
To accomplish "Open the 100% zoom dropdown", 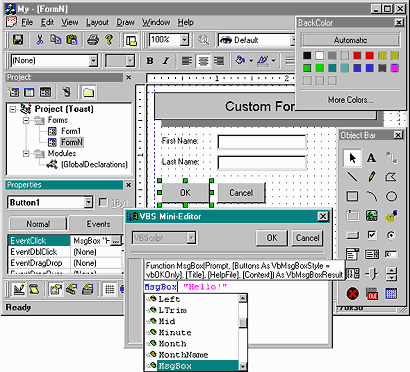I will tap(184, 40).
